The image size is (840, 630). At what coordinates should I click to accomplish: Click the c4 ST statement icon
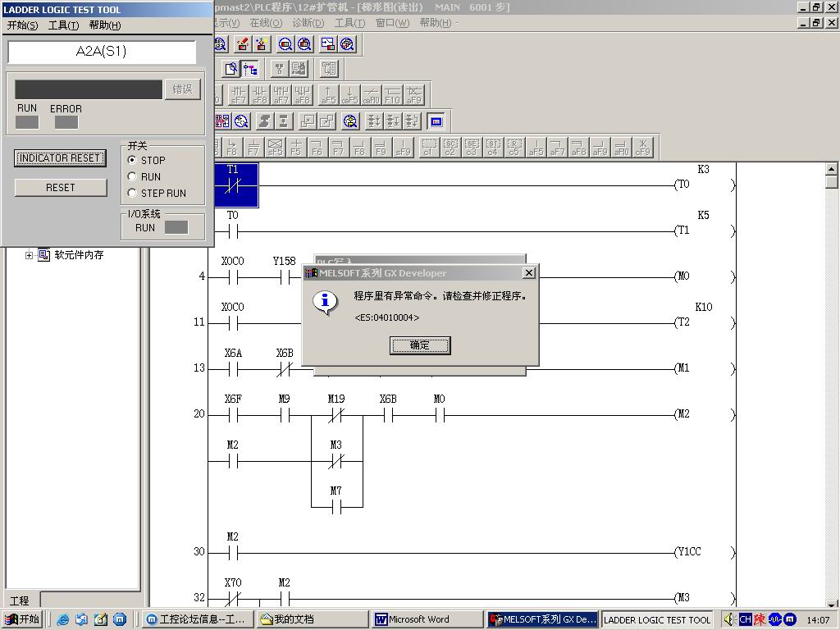493,147
